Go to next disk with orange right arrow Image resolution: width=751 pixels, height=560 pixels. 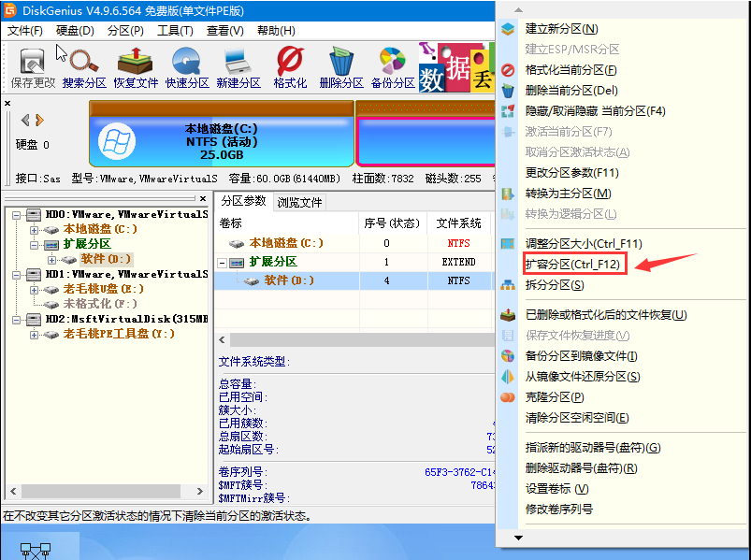[x=40, y=120]
